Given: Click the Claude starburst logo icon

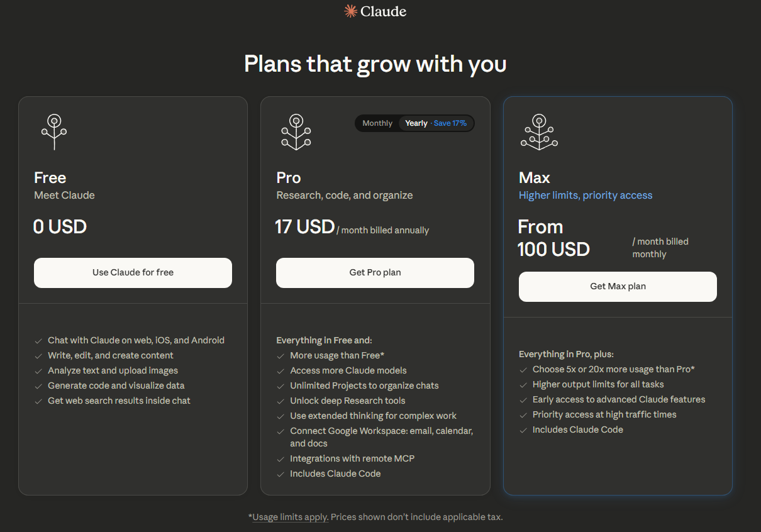Looking at the screenshot, I should click(x=350, y=11).
